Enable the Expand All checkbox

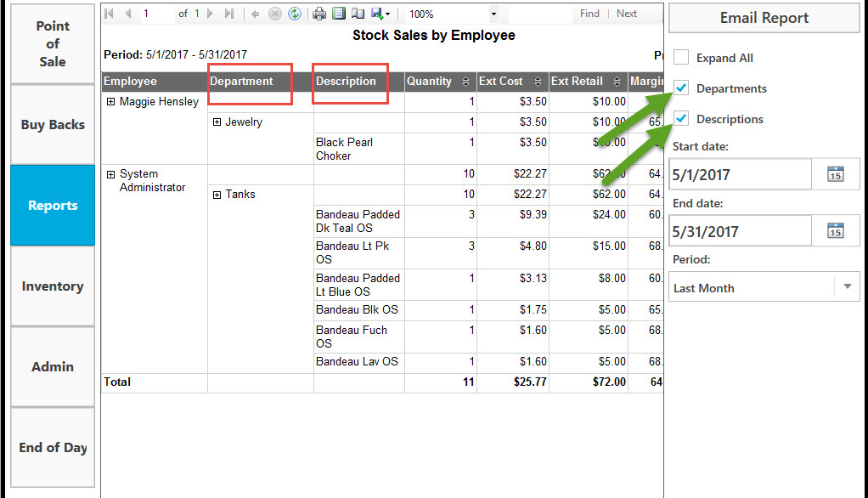click(681, 57)
